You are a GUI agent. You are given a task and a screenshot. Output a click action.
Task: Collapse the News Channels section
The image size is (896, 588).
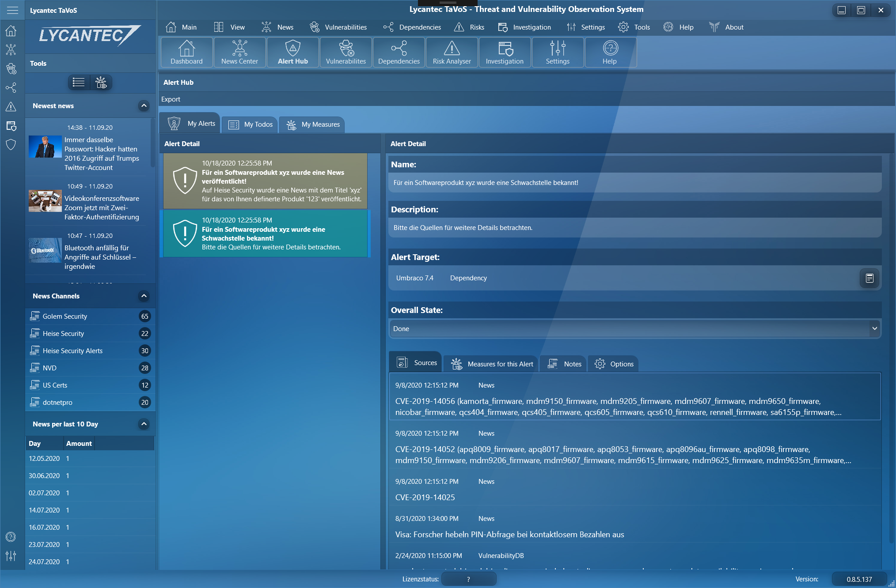tap(144, 296)
